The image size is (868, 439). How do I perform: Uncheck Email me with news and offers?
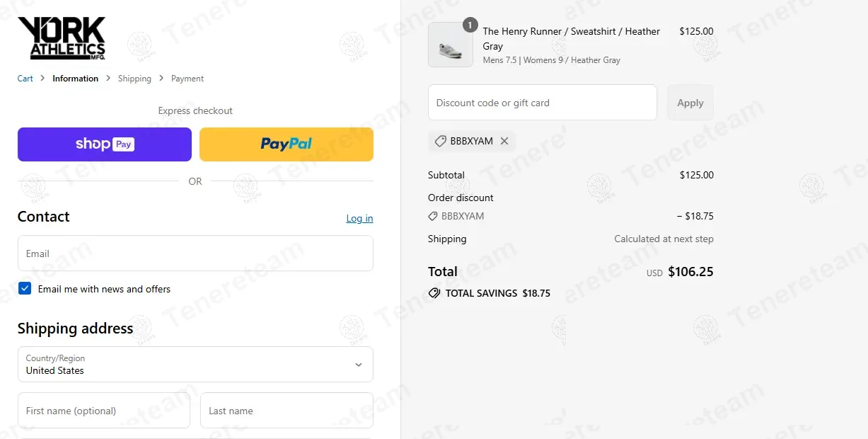coord(25,288)
